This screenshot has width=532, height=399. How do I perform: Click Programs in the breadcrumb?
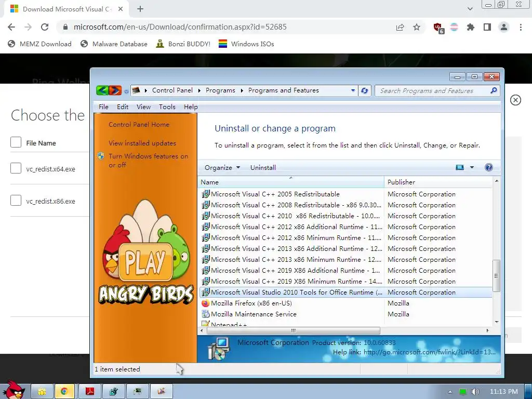pos(220,90)
